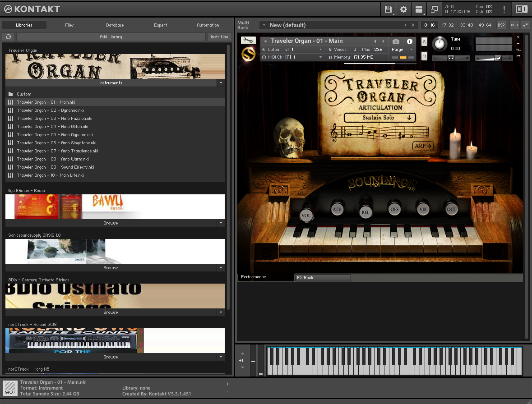Open Bawu library Browse dropdown arrow
This screenshot has width=532, height=404.
click(221, 223)
